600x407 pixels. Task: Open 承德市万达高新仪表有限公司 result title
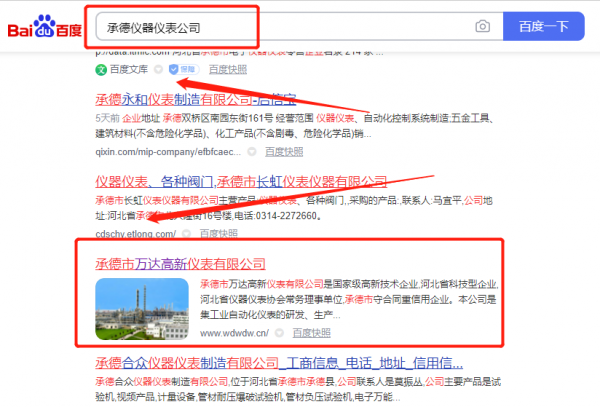(x=180, y=263)
